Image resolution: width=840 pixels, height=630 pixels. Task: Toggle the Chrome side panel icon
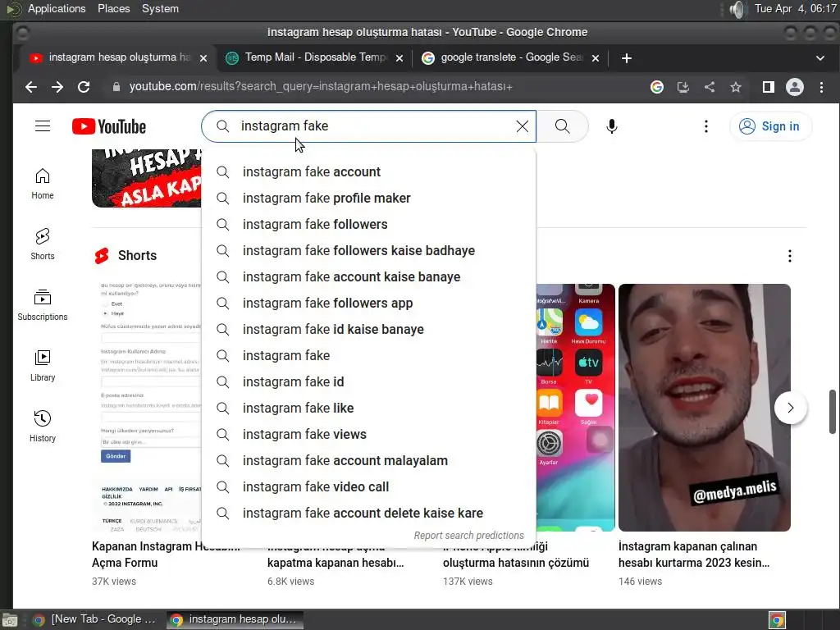pos(768,87)
